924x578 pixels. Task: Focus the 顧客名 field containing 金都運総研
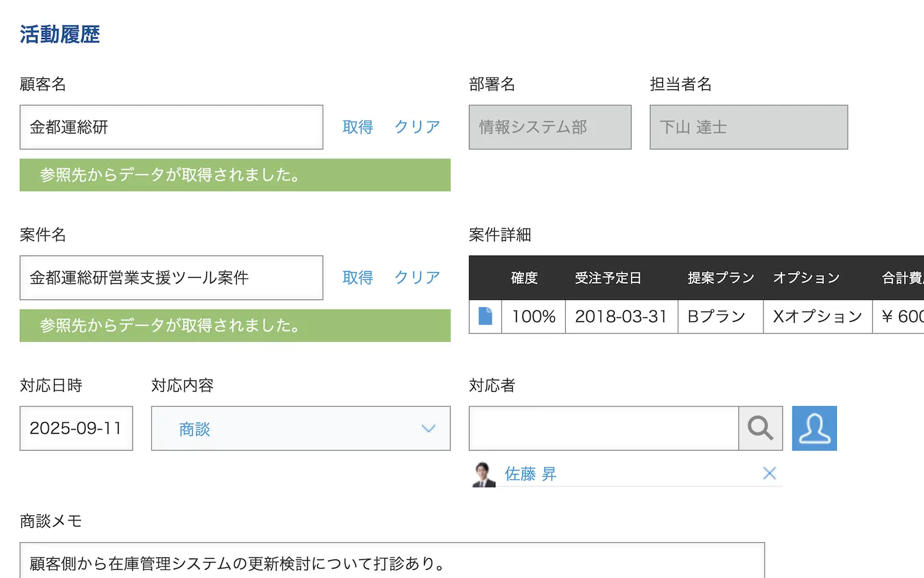[x=171, y=127]
